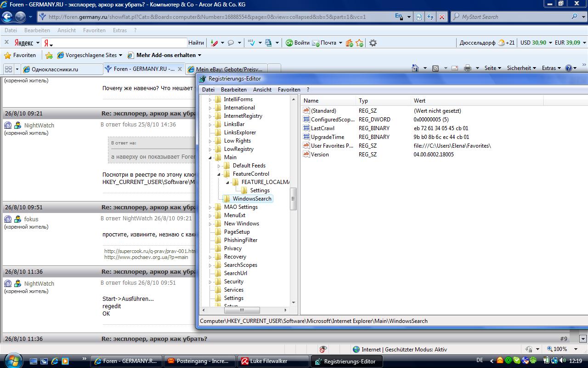Click the Yandex toolbar settings gear icon
The height and width of the screenshot is (368, 588).
click(x=373, y=43)
